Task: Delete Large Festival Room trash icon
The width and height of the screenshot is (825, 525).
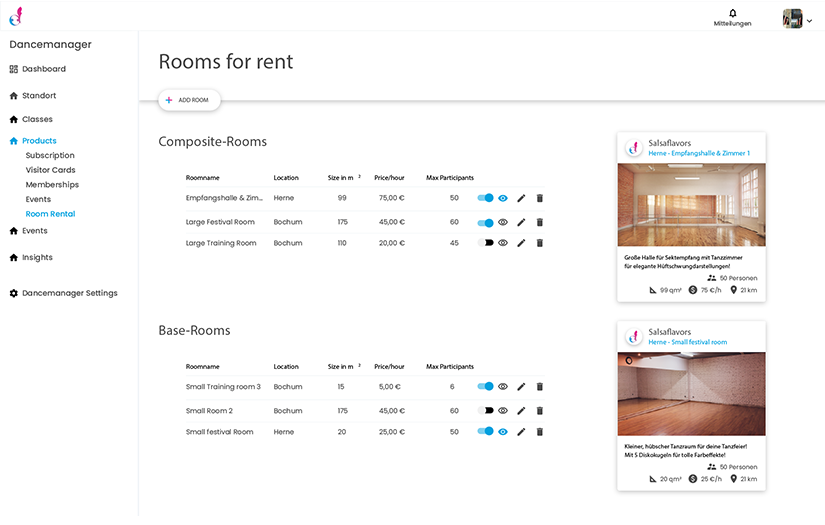Action: coord(539,223)
